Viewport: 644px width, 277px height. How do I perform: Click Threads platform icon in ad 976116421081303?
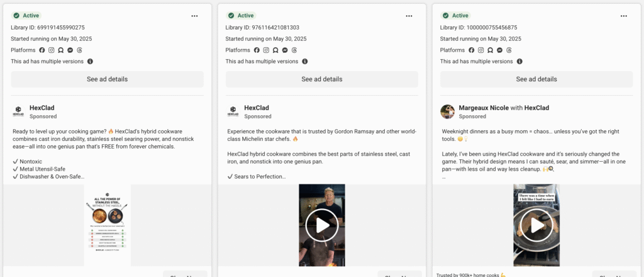coord(294,50)
